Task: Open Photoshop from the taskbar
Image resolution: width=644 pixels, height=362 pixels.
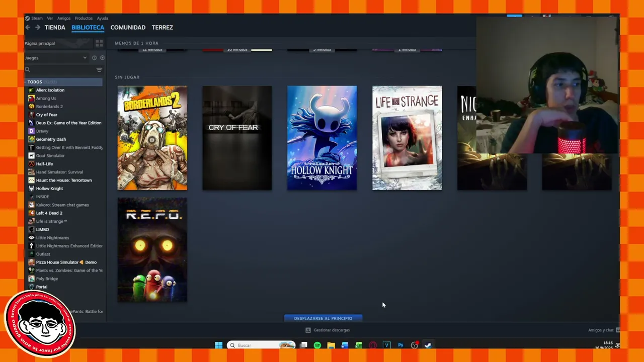Action: (x=400, y=345)
